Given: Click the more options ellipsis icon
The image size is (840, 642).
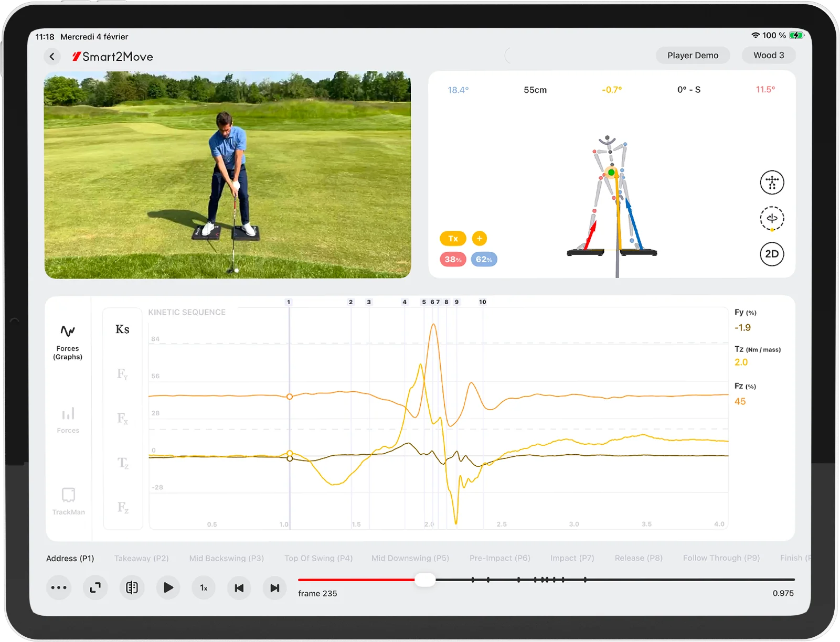Looking at the screenshot, I should pyautogui.click(x=59, y=587).
